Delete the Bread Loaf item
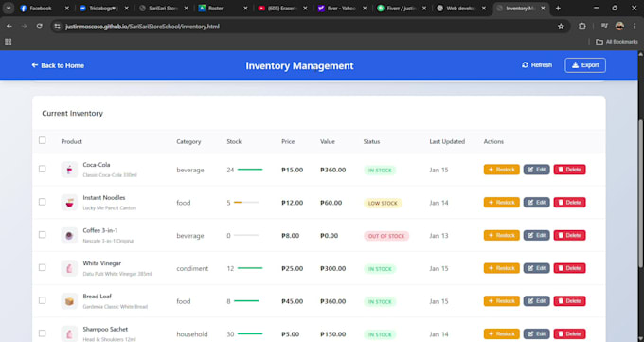The image size is (644, 342). (570, 301)
